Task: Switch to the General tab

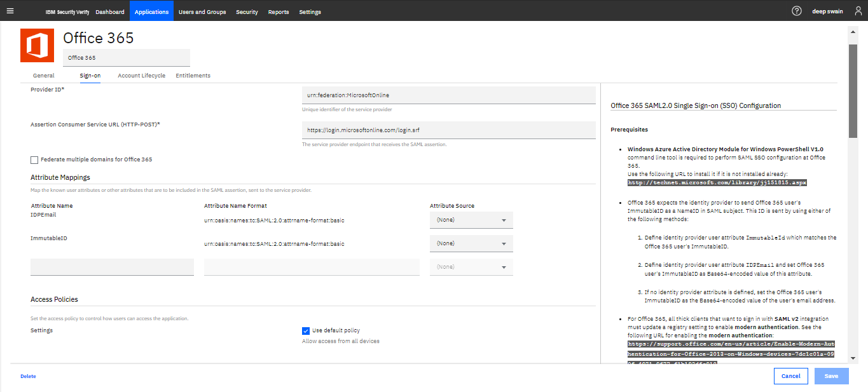Action: tap(44, 76)
